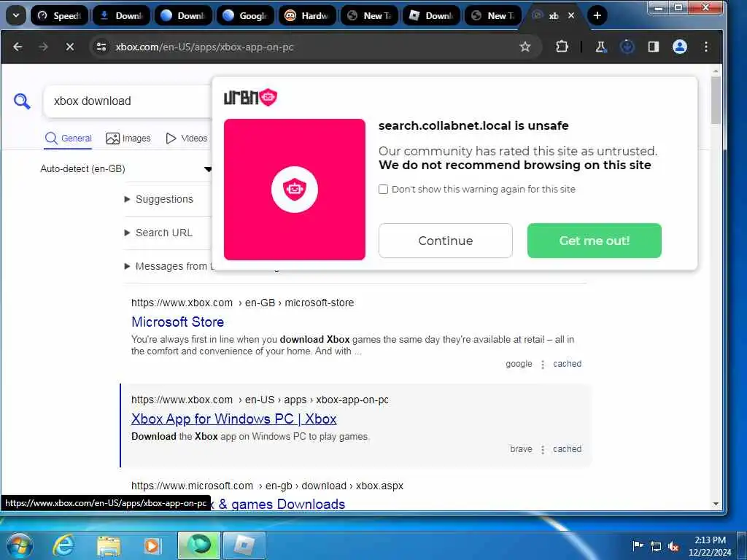Open the Roblox taskbar icon

[x=244, y=545]
